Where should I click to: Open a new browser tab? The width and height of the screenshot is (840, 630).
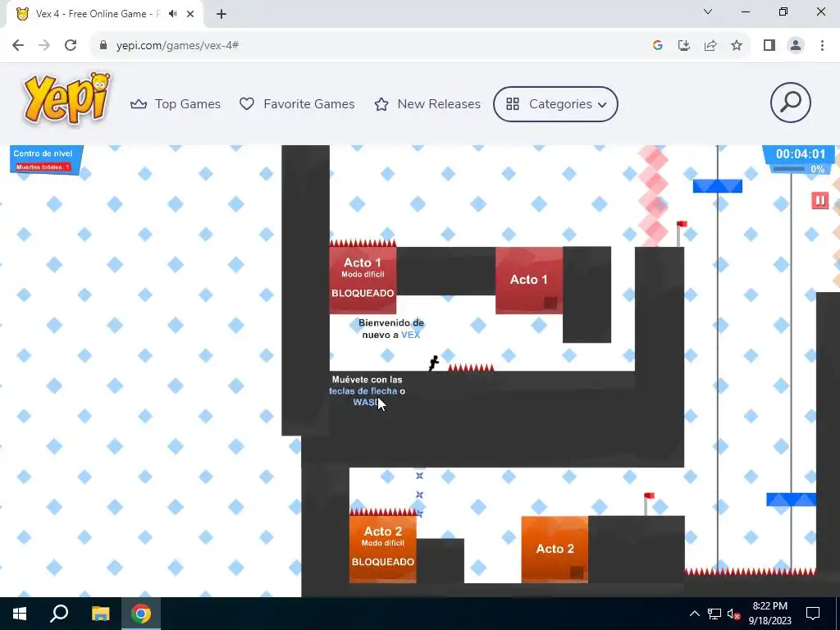(x=221, y=14)
